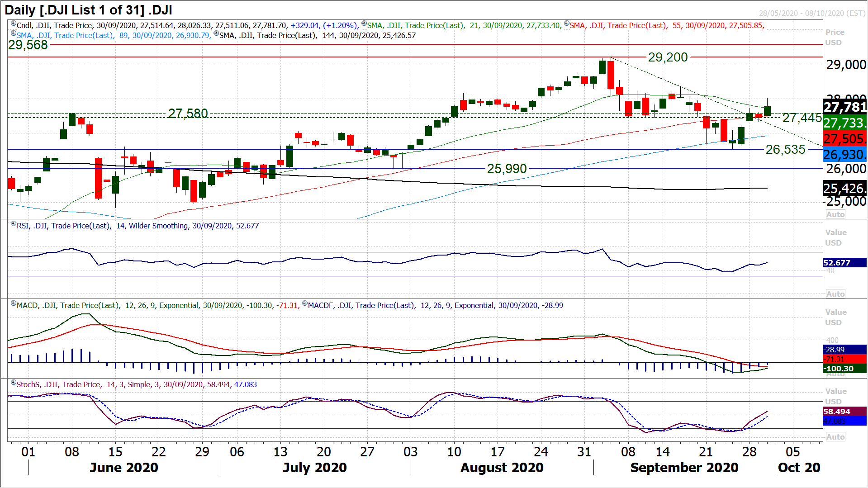Viewport: 868px width, 488px height.
Task: Toggle Auto scale on price panel
Action: coord(835,214)
